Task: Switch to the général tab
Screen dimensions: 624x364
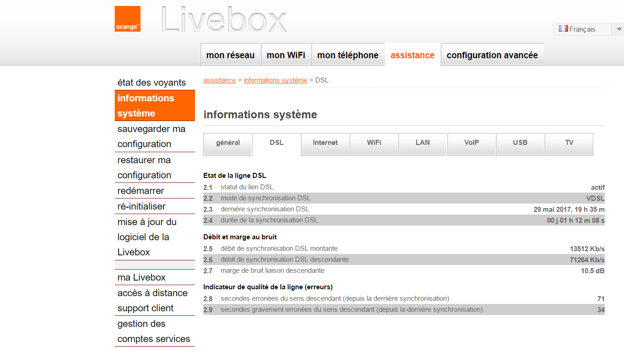Action: click(x=228, y=144)
